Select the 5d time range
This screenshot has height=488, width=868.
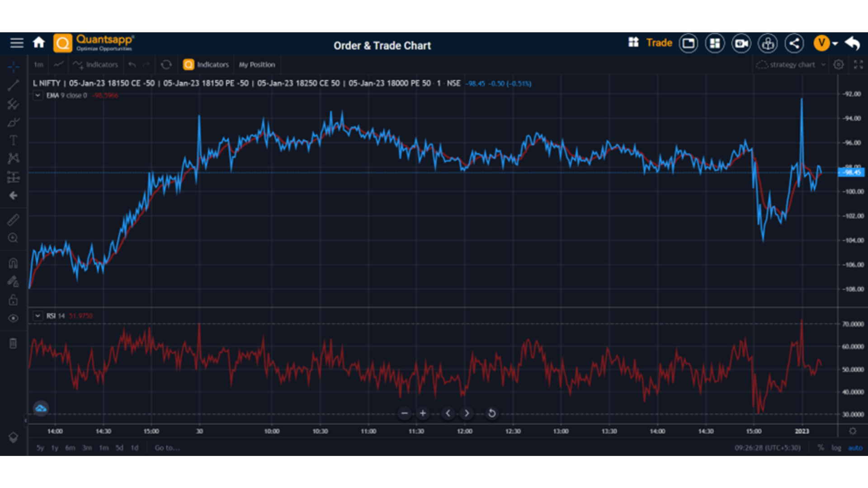119,448
